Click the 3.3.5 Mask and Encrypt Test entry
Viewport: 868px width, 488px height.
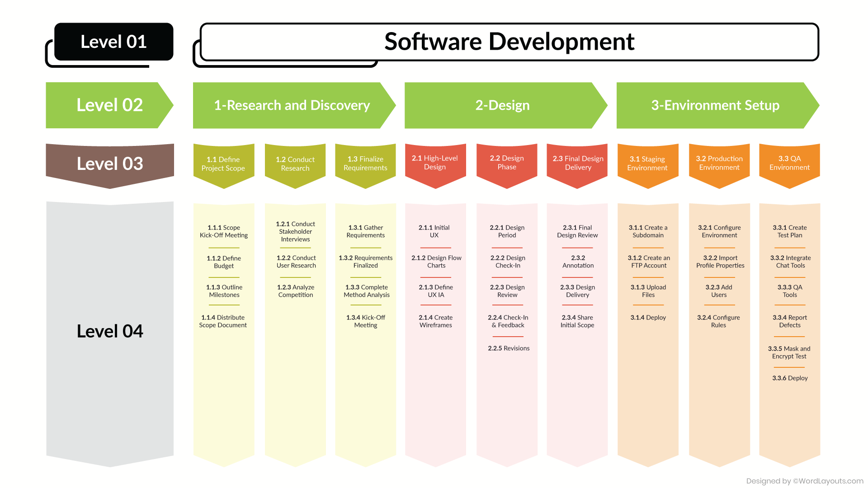pyautogui.click(x=789, y=352)
